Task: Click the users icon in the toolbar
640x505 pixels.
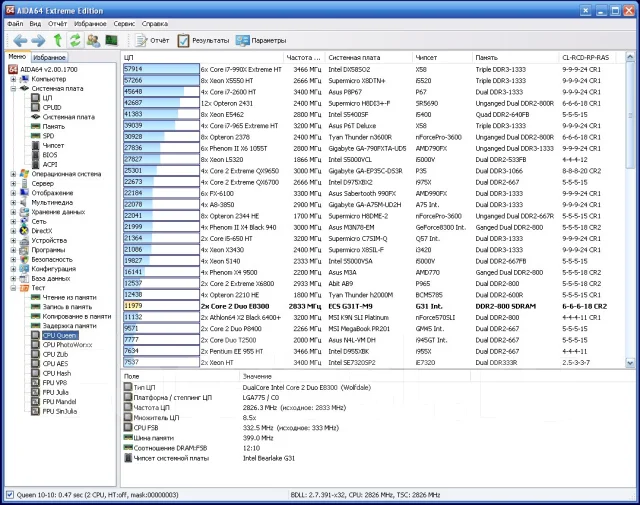Action: click(93, 40)
